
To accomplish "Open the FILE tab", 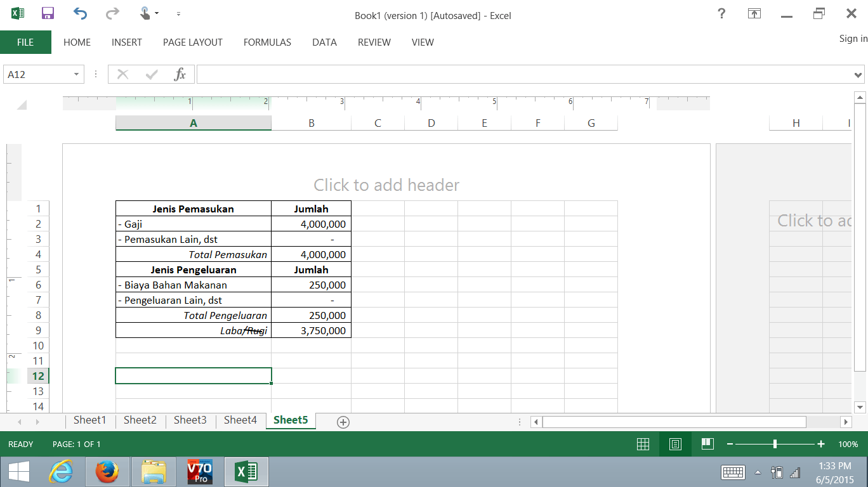I will pyautogui.click(x=25, y=42).
